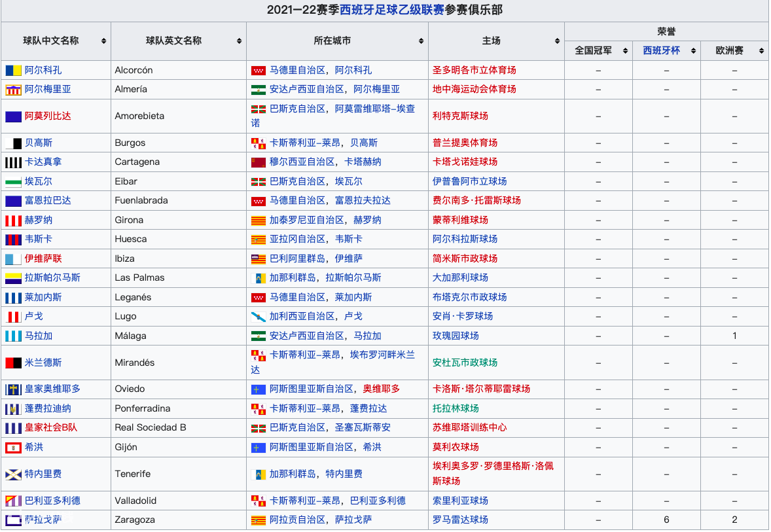Open the red 伊维萨联 team link
This screenshot has height=532, width=771.
[x=43, y=258]
